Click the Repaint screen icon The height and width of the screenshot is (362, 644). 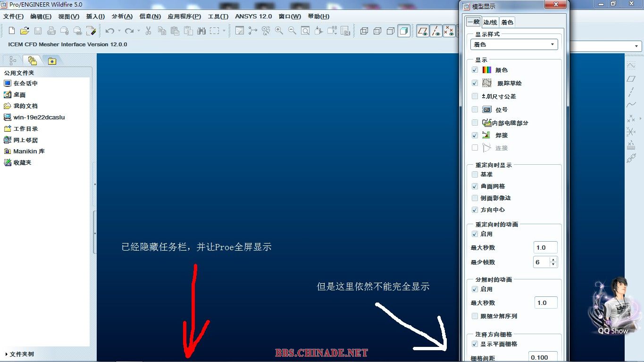240,31
